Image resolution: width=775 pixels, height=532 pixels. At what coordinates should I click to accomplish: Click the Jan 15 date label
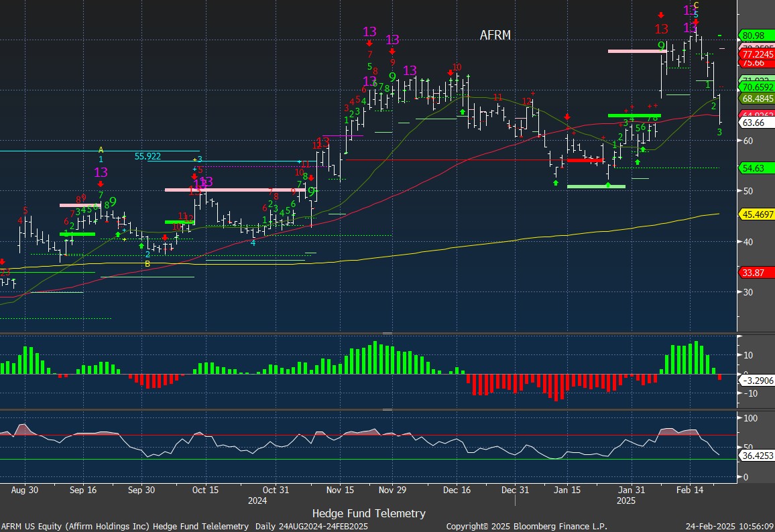coord(567,490)
